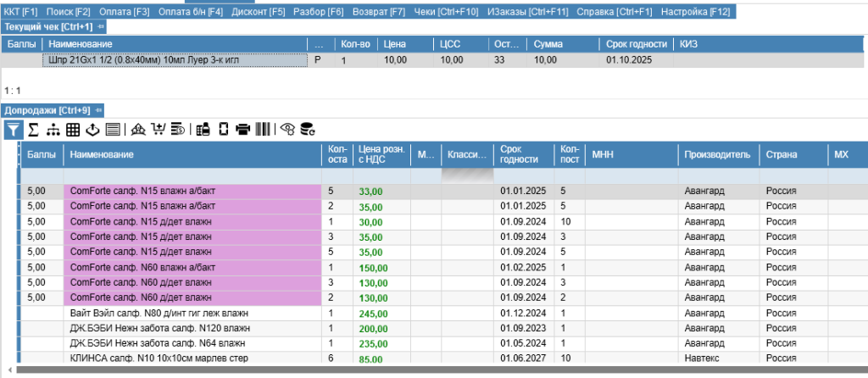The height and width of the screenshot is (378, 868).
Task: Click the striped list rows icon
Action: click(x=113, y=130)
